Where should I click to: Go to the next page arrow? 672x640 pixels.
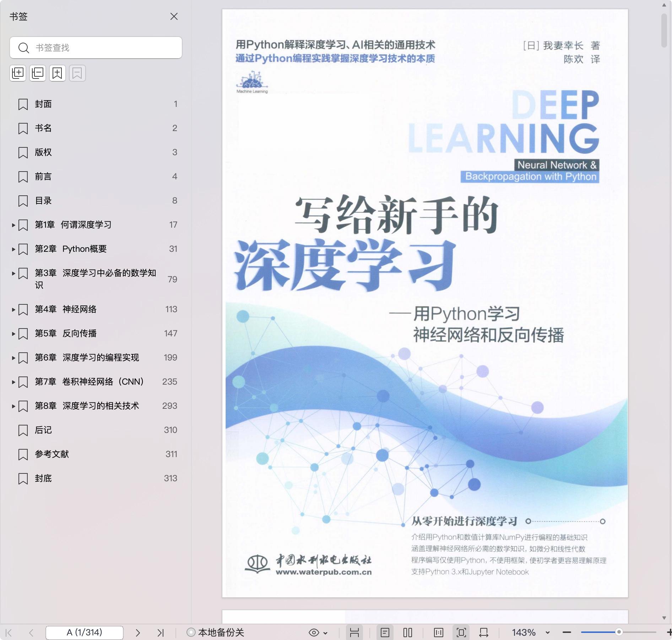[138, 633]
